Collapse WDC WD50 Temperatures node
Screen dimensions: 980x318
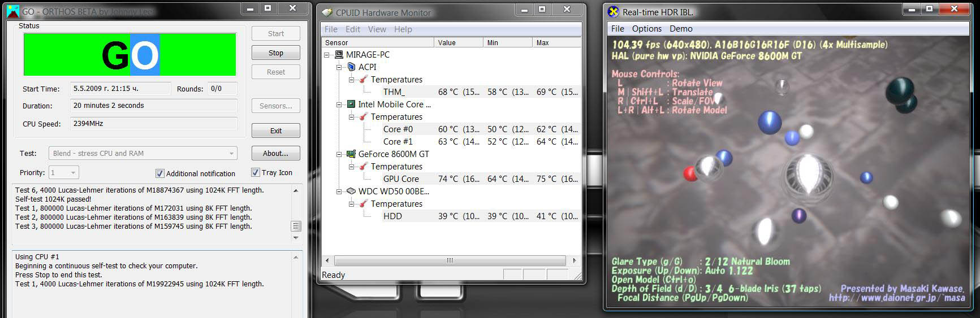click(x=352, y=204)
